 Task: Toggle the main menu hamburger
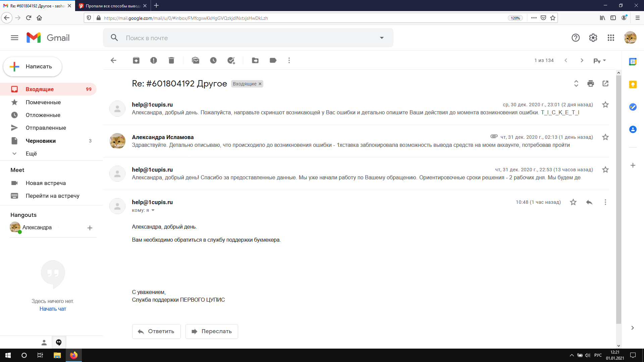(x=14, y=38)
